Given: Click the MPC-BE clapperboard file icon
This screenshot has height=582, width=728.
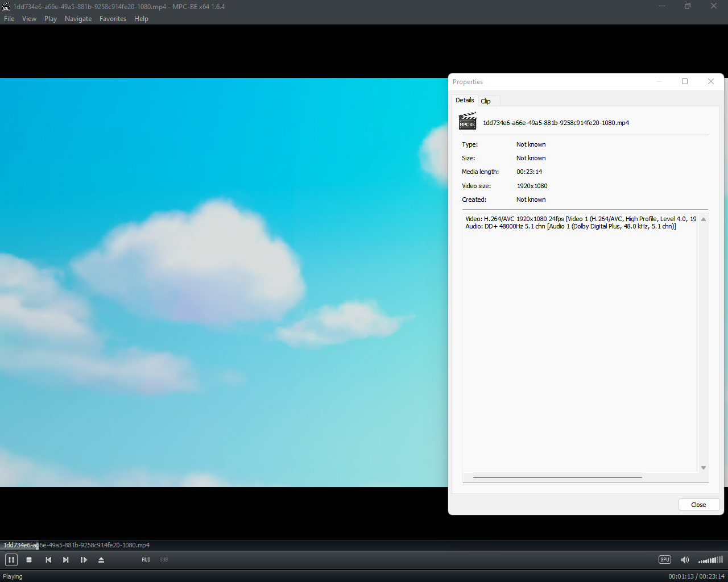Looking at the screenshot, I should pos(468,122).
